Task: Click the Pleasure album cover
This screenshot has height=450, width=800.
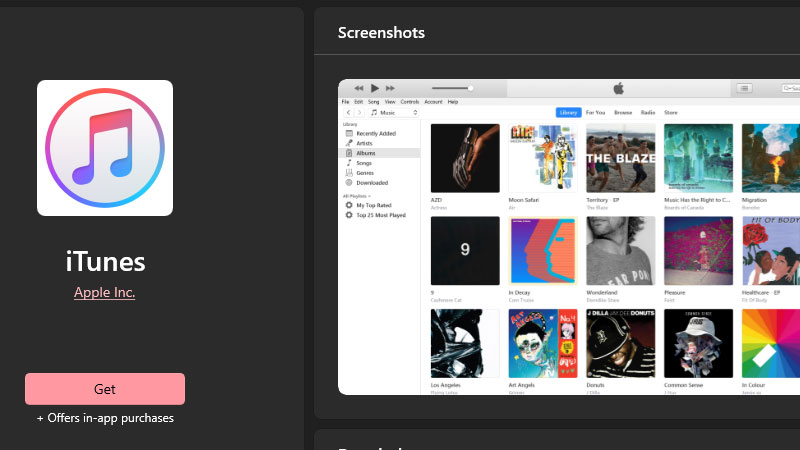Action: coord(698,251)
